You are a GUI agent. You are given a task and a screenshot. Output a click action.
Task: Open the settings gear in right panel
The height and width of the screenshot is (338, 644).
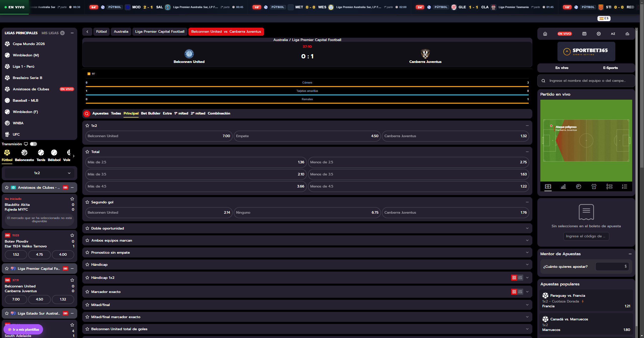click(x=599, y=34)
